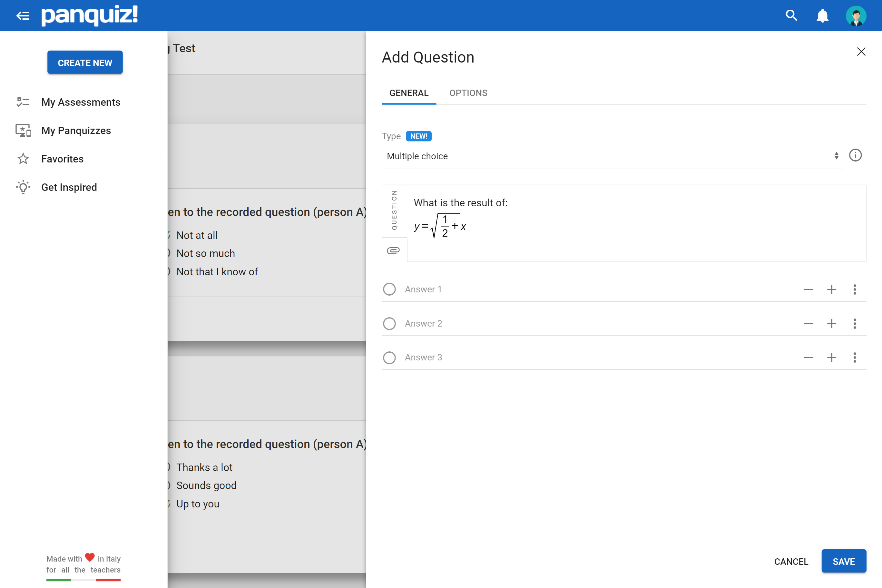The width and height of the screenshot is (882, 588).
Task: Mark Answer 3 as correct
Action: point(389,358)
